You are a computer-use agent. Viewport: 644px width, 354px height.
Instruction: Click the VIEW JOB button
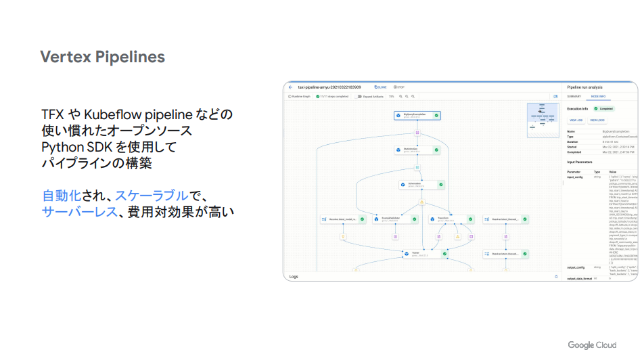tap(576, 120)
